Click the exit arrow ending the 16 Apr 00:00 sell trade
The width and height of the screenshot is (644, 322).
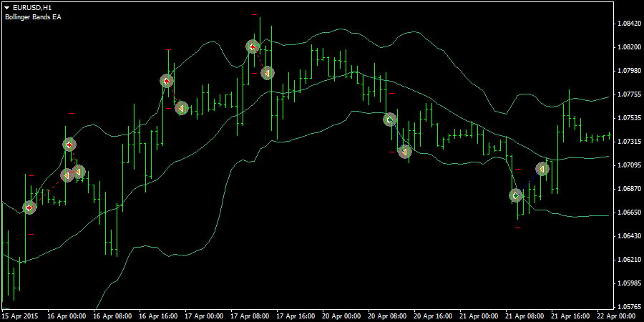click(x=79, y=172)
